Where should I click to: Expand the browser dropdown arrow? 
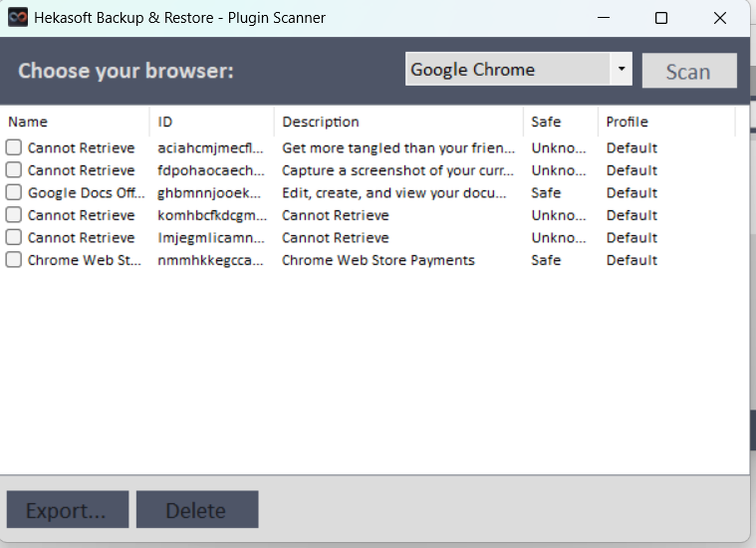(622, 70)
